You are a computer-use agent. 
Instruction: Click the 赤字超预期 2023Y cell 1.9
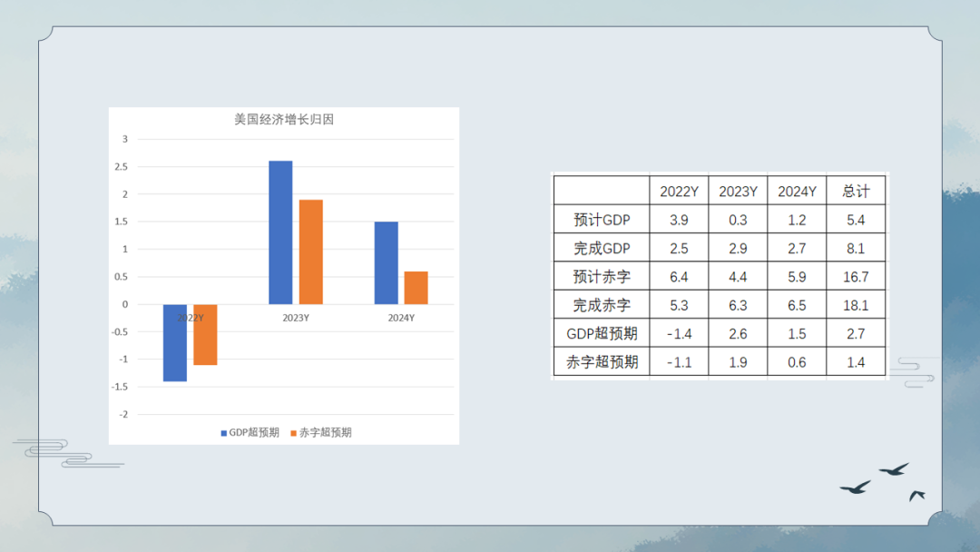point(738,362)
